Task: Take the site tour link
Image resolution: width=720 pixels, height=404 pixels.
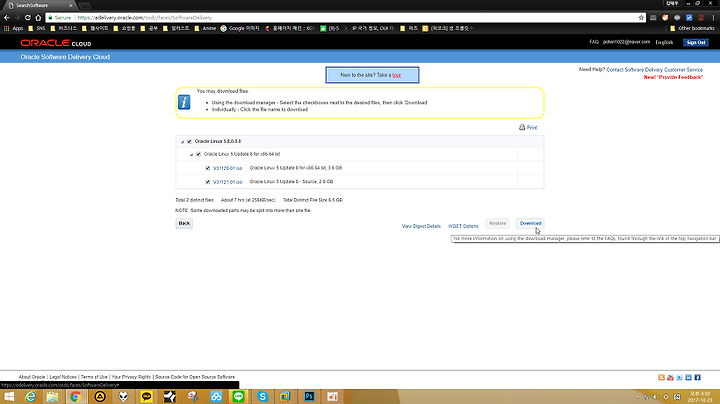Action: (x=397, y=75)
